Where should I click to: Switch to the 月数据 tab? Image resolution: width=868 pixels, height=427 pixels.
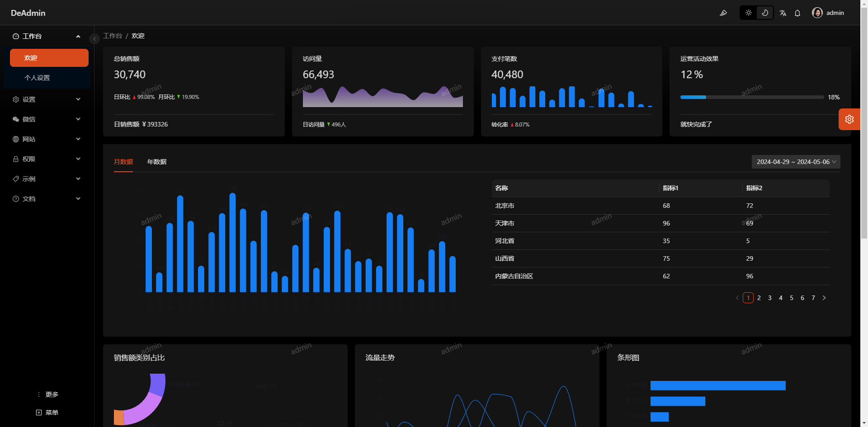point(123,162)
